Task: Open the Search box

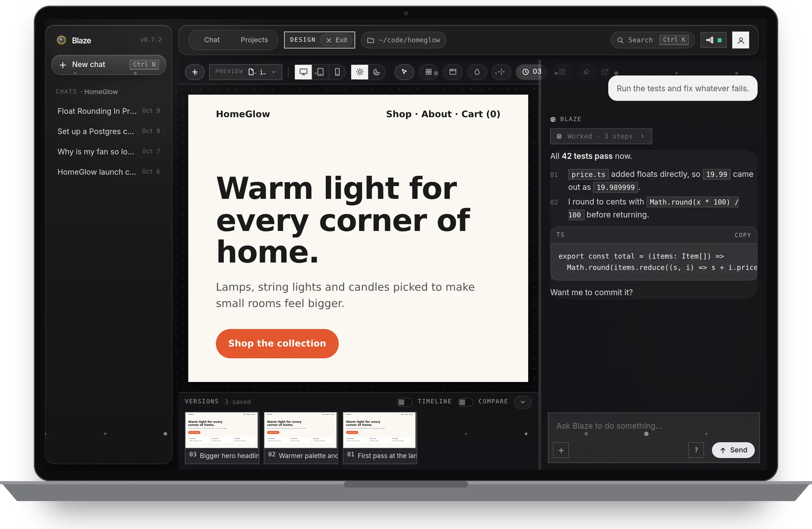Action: [653, 40]
